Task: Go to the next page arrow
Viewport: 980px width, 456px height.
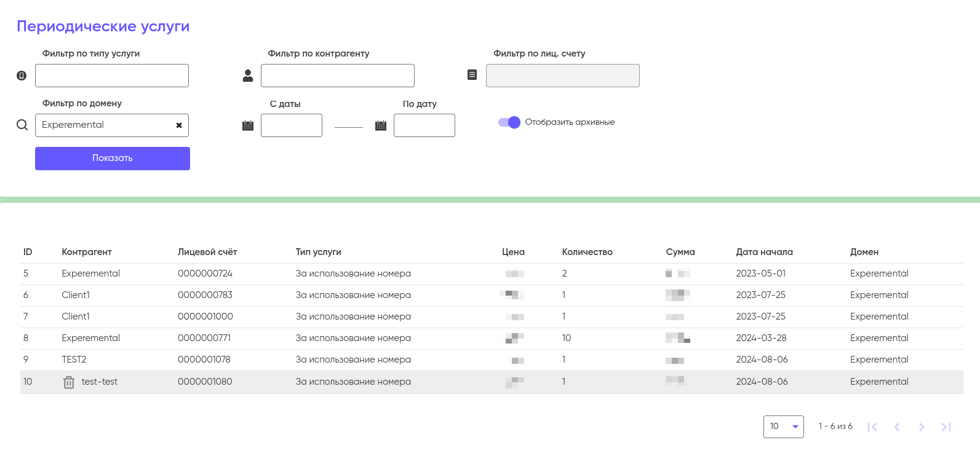Action: [x=921, y=427]
